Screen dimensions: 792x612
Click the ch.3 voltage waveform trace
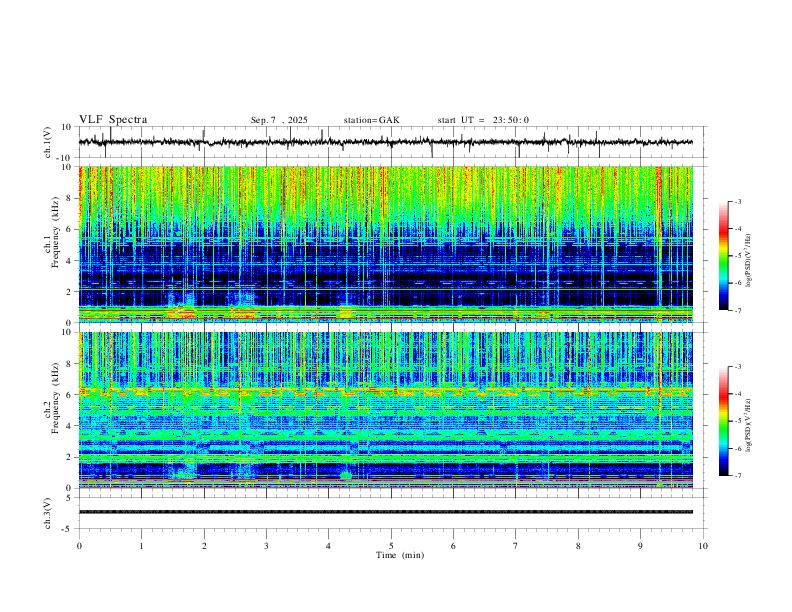pos(385,512)
